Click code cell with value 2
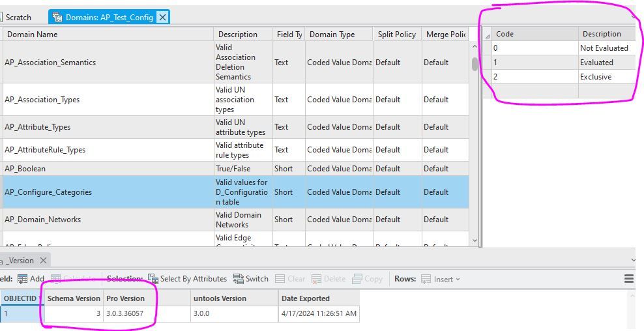This screenshot has width=644, height=331. tap(534, 77)
